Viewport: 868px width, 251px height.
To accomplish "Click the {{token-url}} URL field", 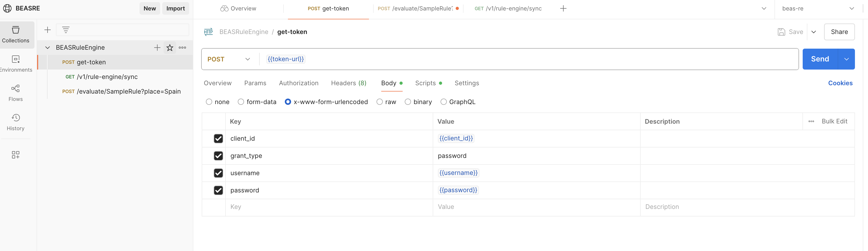I will [x=529, y=59].
